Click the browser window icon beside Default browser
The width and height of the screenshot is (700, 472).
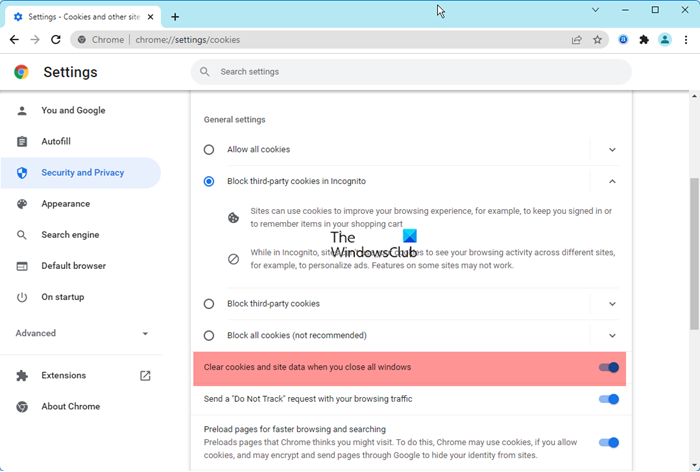pos(21,266)
